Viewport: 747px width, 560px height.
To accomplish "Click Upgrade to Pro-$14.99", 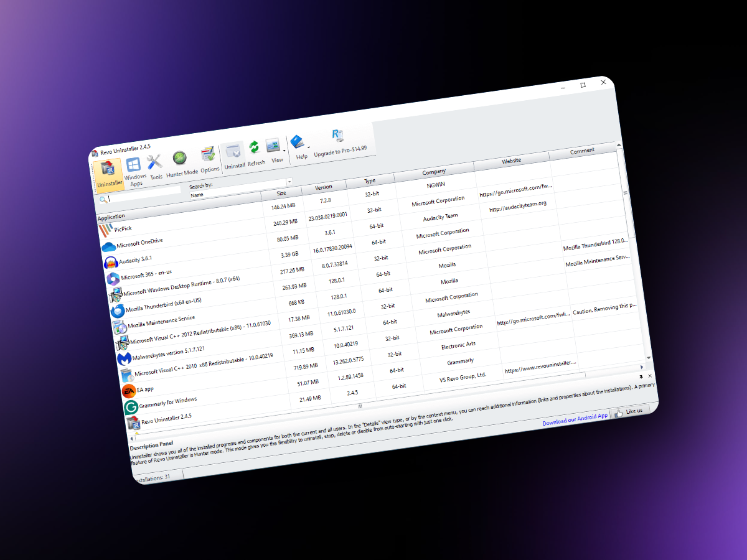I will pyautogui.click(x=339, y=142).
